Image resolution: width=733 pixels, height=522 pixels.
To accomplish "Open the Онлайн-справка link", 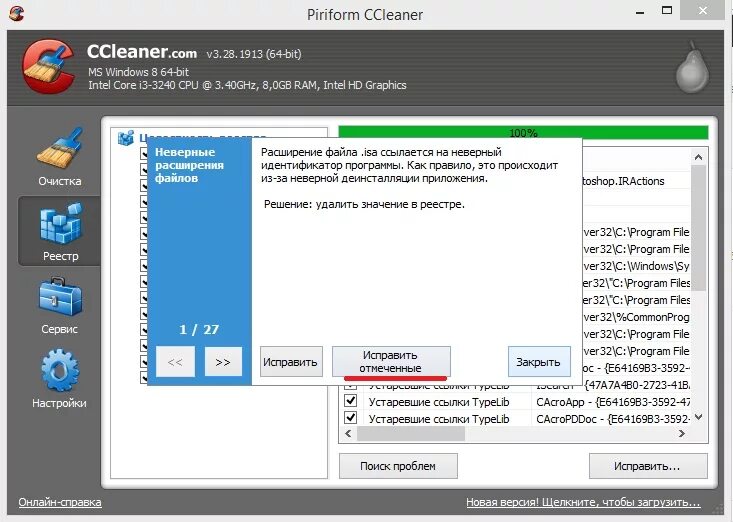I will (60, 502).
